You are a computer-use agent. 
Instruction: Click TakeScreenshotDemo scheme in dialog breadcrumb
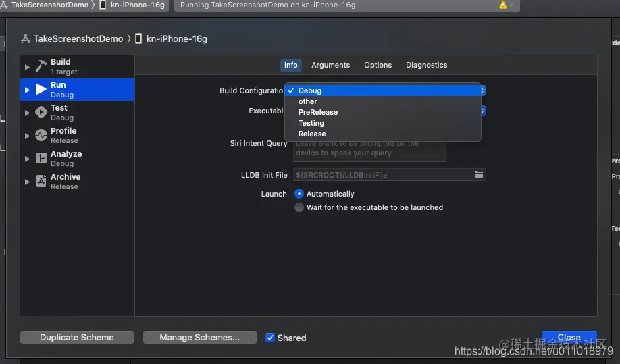point(78,38)
